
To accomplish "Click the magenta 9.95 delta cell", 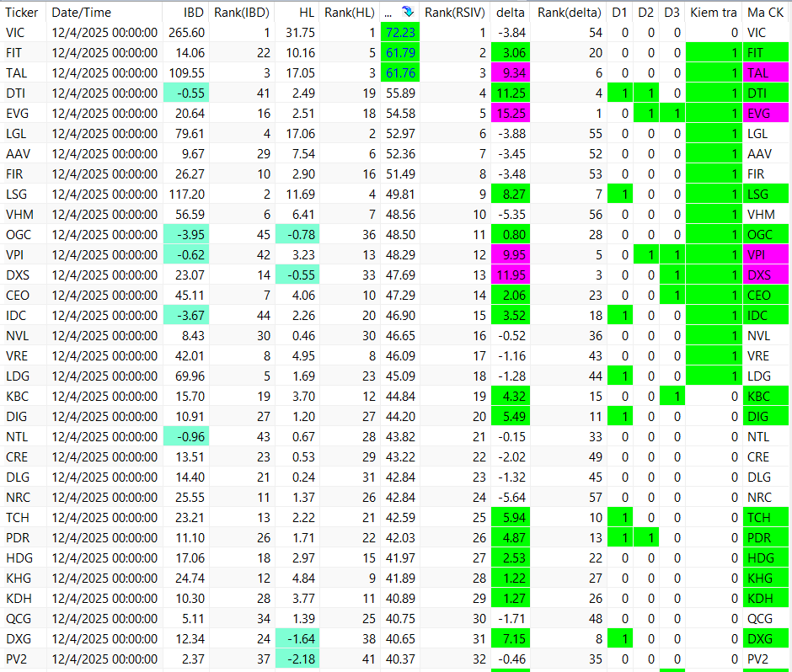I will pyautogui.click(x=511, y=255).
